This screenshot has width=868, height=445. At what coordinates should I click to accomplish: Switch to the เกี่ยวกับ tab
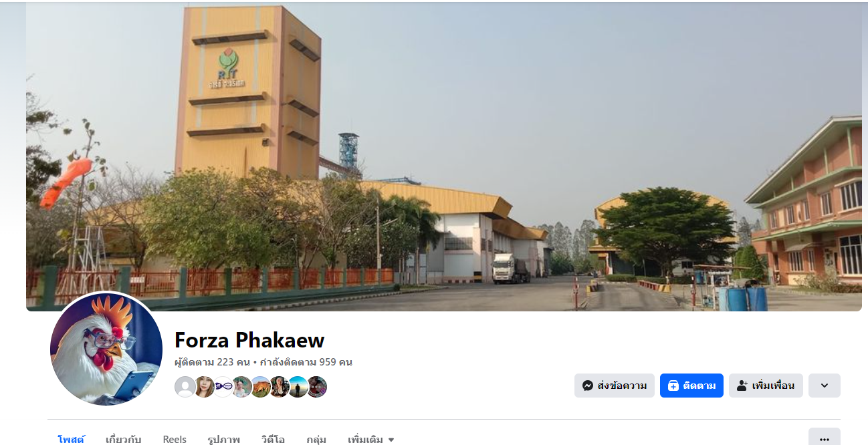point(124,439)
